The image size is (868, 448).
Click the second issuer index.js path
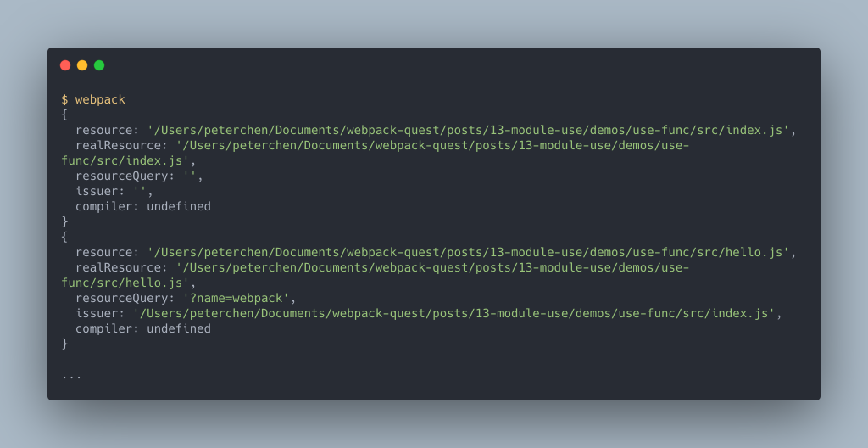pyautogui.click(x=454, y=313)
